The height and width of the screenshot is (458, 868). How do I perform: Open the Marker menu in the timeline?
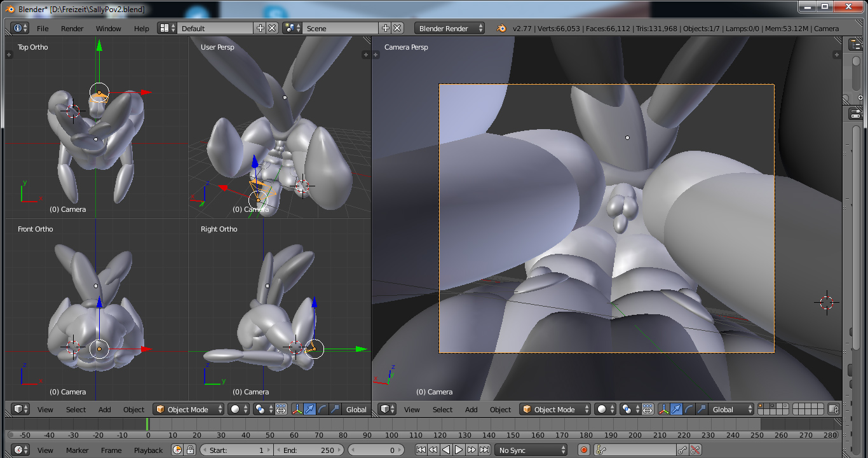pos(78,450)
